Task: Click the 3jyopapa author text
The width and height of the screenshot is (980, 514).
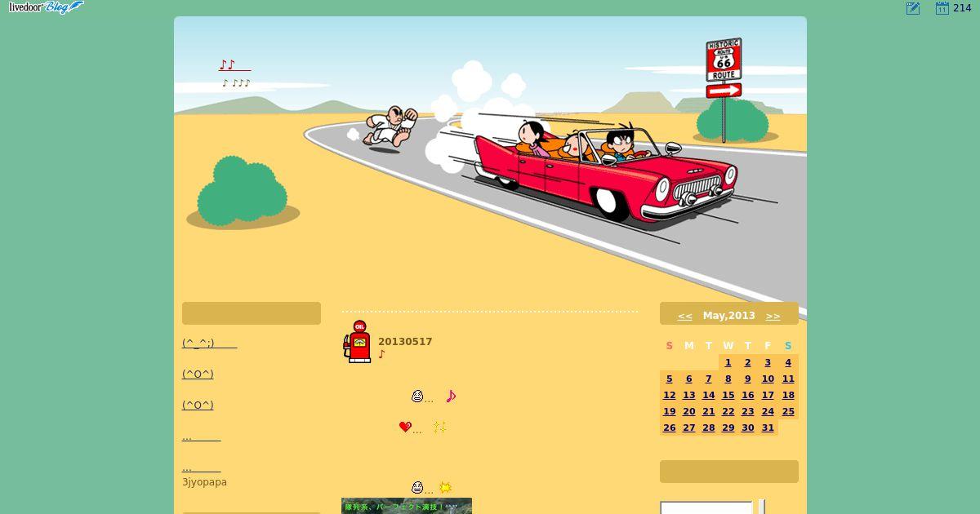Action: 204,482
